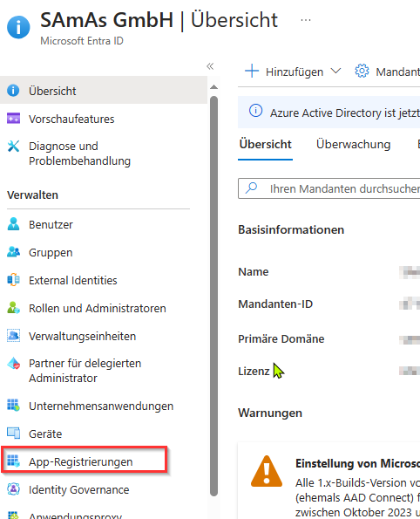Click the sidebar vertical scrollbar thumb

[214, 296]
